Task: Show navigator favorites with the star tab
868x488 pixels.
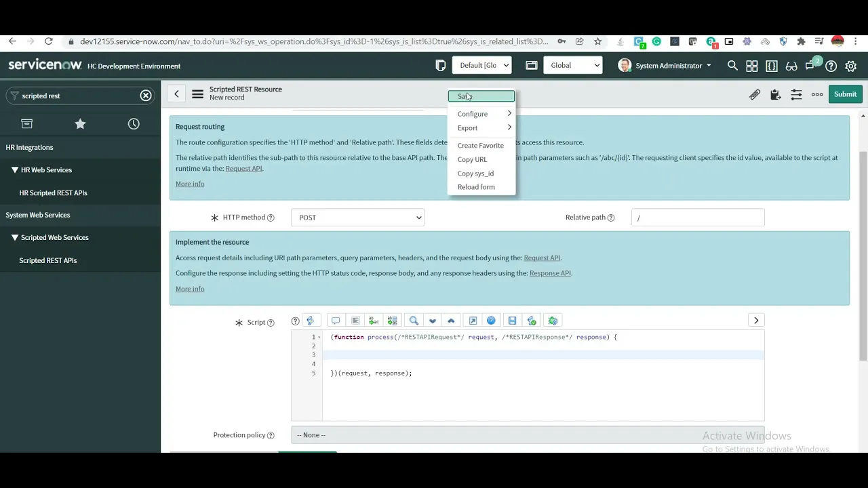Action: point(80,123)
